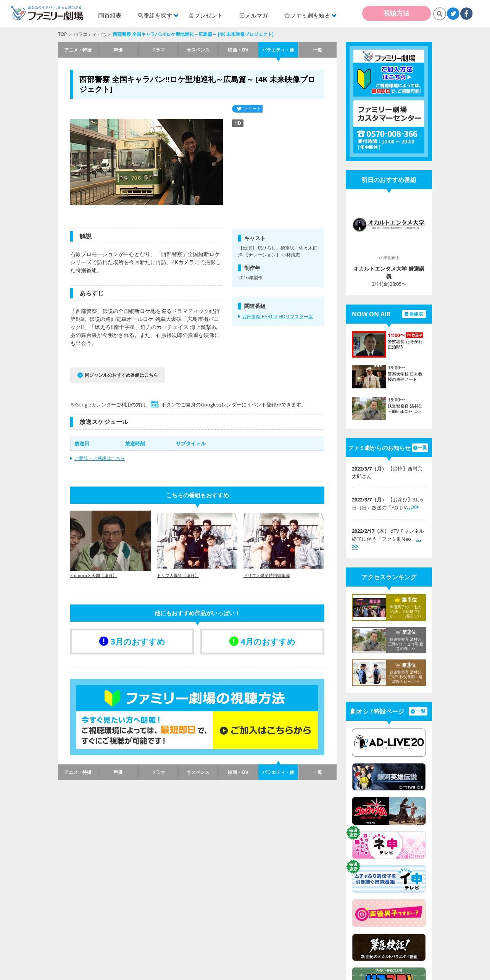Open the 銀河英雄伝説 banner

[389, 777]
